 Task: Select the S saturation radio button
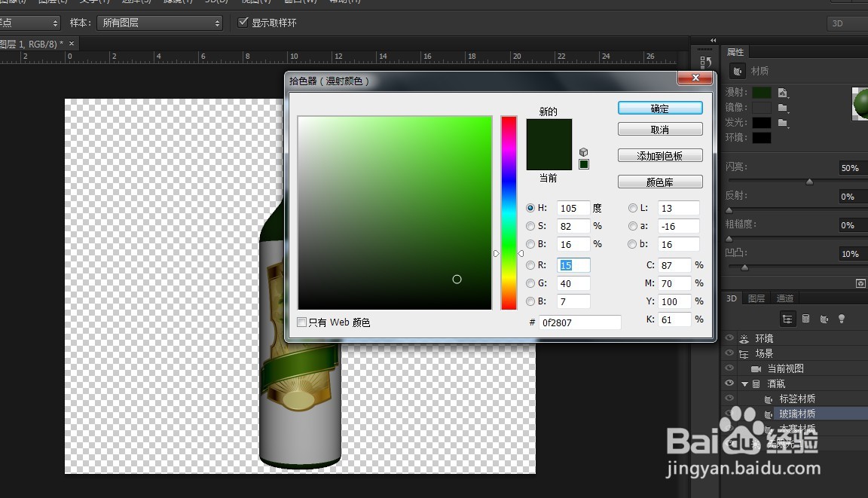click(x=530, y=226)
